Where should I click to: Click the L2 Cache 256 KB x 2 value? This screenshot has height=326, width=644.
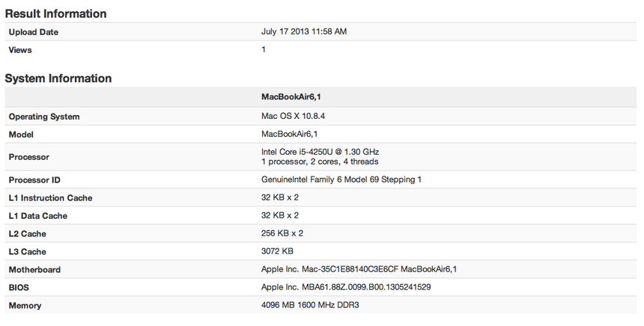pyautogui.click(x=282, y=233)
